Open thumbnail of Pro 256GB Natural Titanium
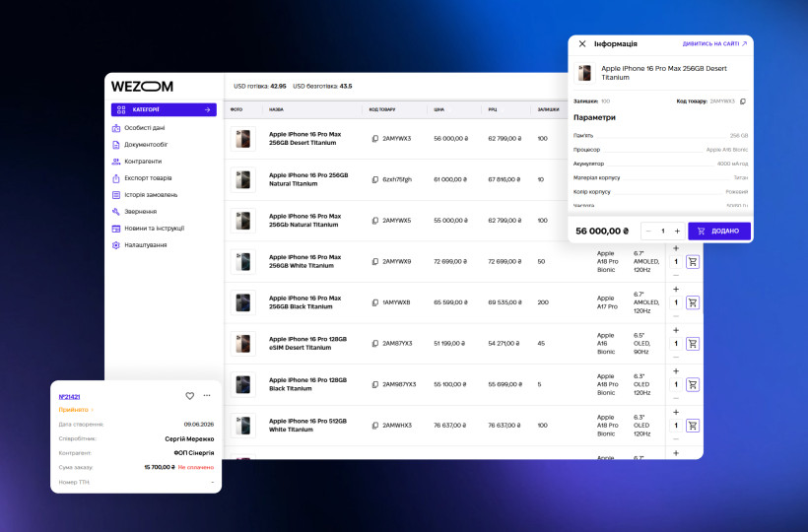The width and height of the screenshot is (808, 532). 243,179
